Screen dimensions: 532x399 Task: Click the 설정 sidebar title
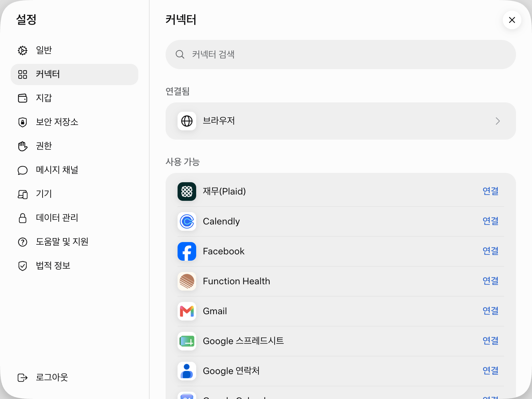pyautogui.click(x=26, y=20)
